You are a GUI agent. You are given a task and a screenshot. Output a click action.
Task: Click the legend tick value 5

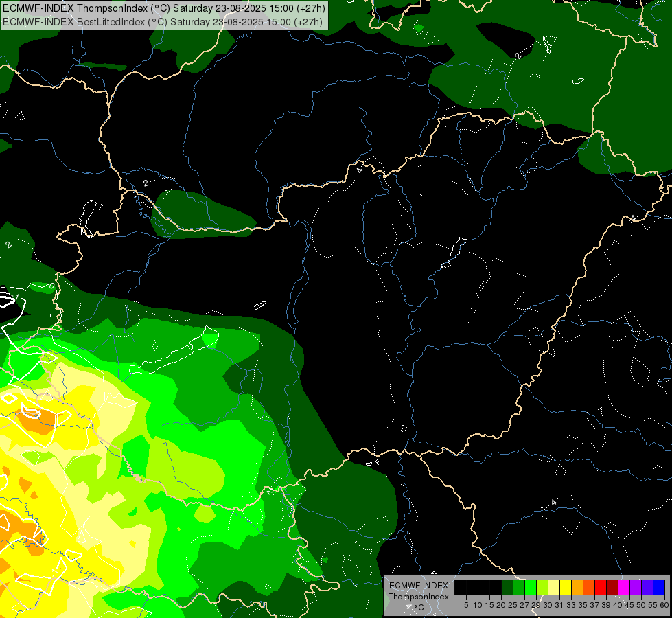pyautogui.click(x=466, y=605)
